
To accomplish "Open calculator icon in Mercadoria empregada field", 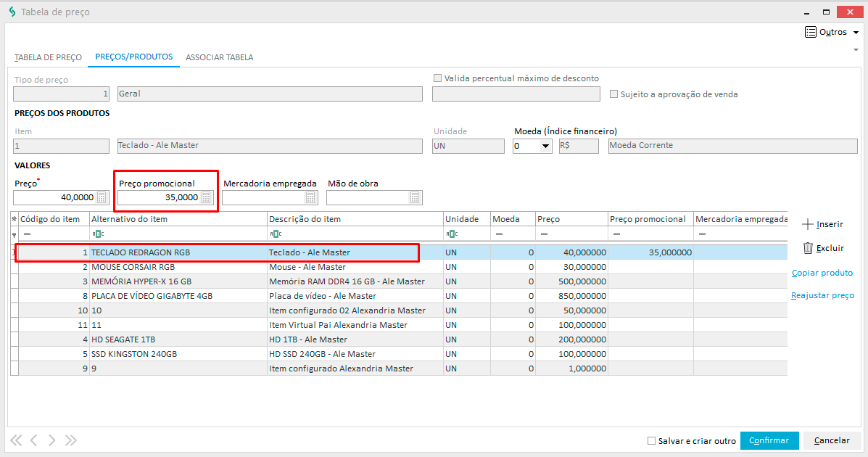I will (310, 197).
